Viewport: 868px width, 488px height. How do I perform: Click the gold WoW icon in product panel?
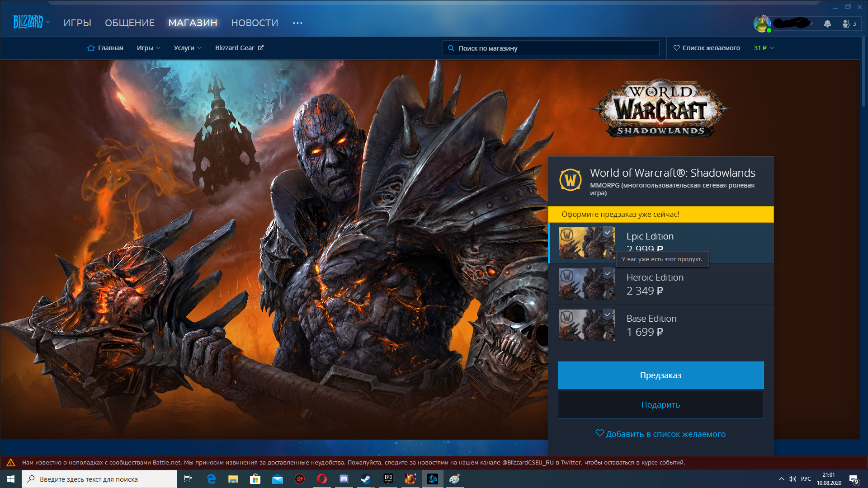pyautogui.click(x=570, y=180)
